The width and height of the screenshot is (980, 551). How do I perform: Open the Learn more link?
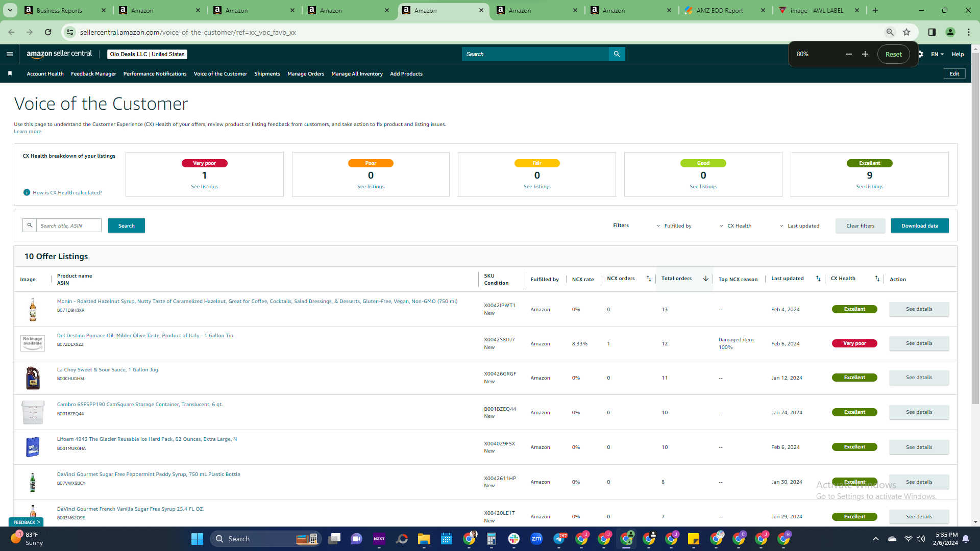[x=28, y=132]
